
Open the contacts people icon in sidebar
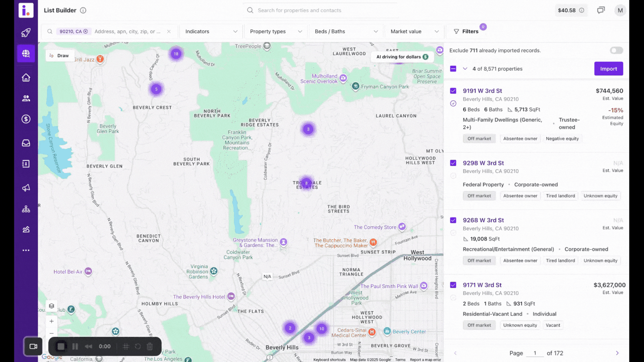(26, 98)
